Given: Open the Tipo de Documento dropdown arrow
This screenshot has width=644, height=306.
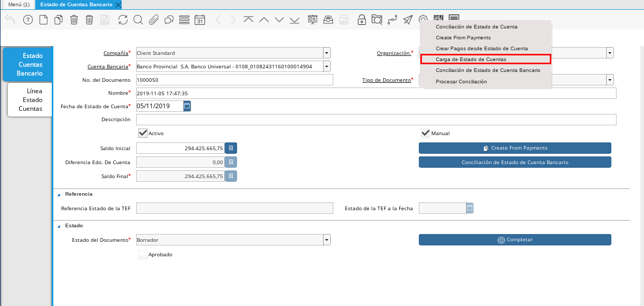Looking at the screenshot, I should coord(610,80).
